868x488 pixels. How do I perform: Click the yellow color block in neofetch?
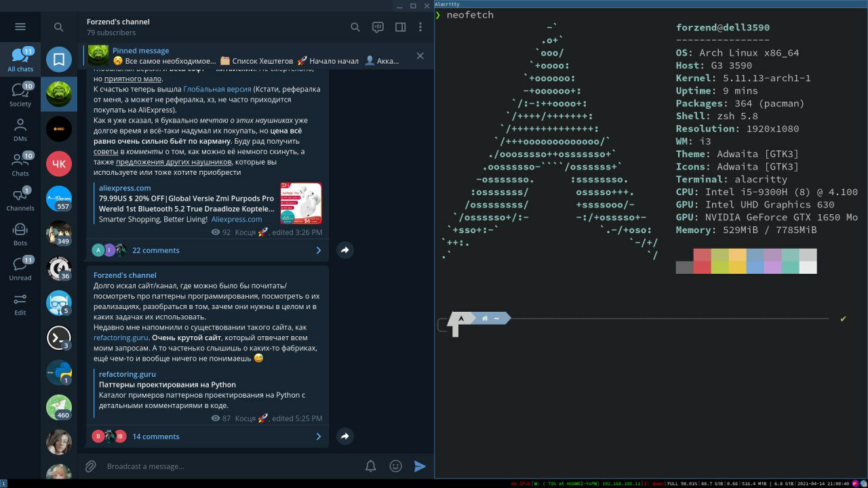pos(738,261)
